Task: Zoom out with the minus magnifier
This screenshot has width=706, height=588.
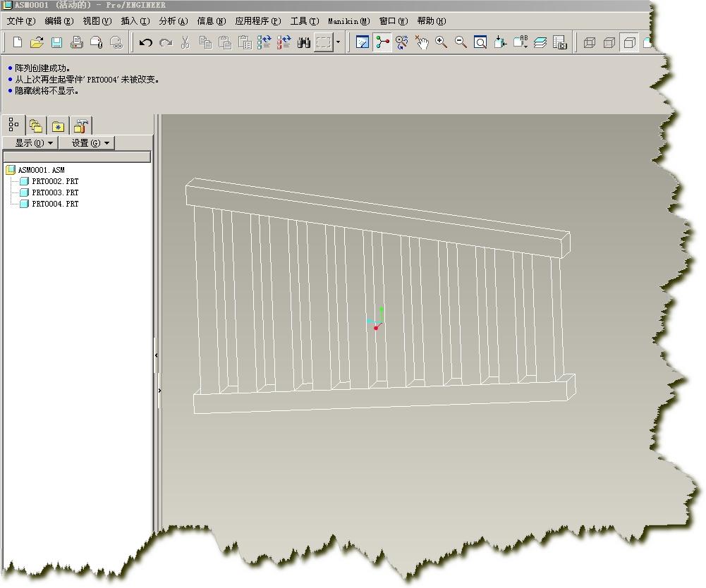Action: pyautogui.click(x=461, y=43)
